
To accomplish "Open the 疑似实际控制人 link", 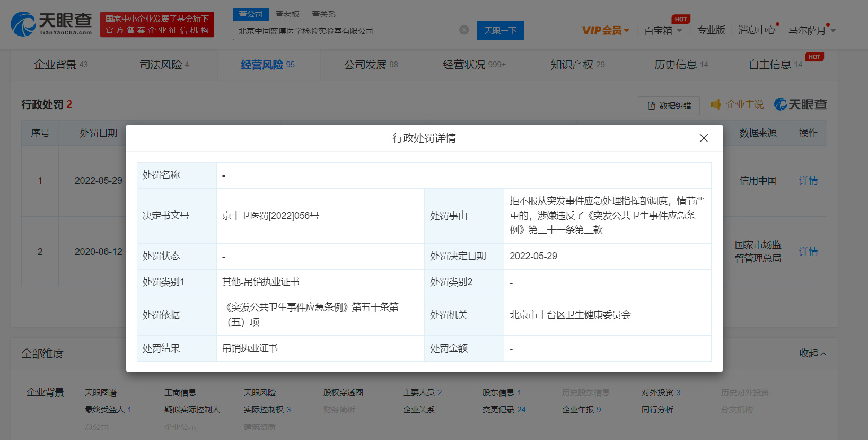I will click(x=192, y=410).
